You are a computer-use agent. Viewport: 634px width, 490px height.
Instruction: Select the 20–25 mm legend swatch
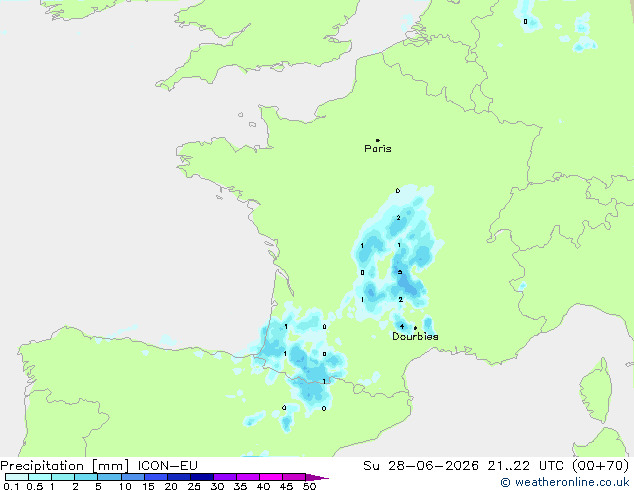[x=178, y=477]
